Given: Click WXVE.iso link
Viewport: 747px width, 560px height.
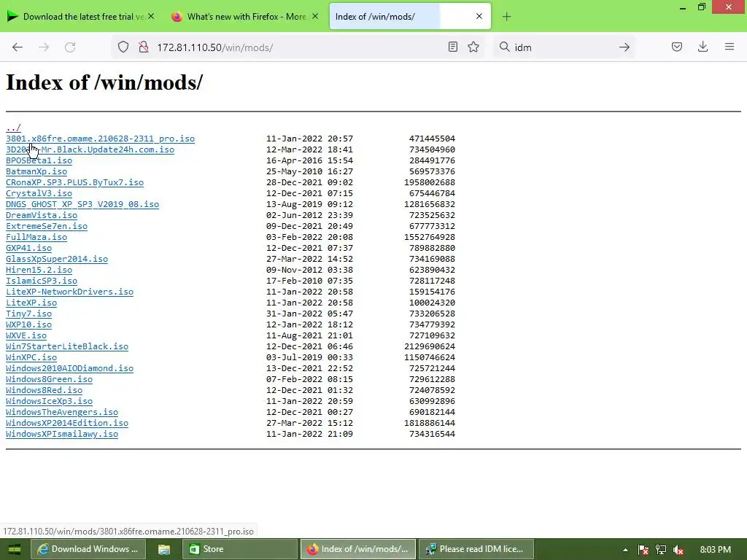Looking at the screenshot, I should tap(26, 335).
